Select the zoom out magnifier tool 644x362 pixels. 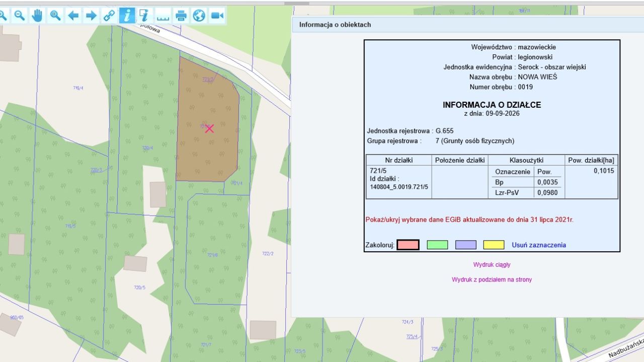[x=19, y=16]
